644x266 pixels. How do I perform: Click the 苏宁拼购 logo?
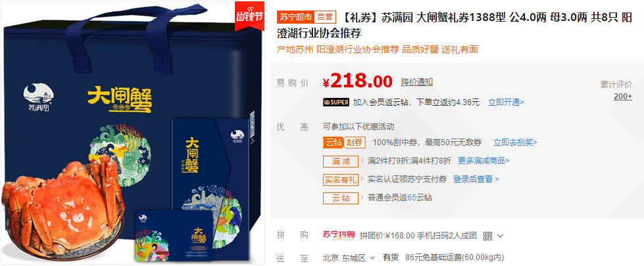point(339,235)
